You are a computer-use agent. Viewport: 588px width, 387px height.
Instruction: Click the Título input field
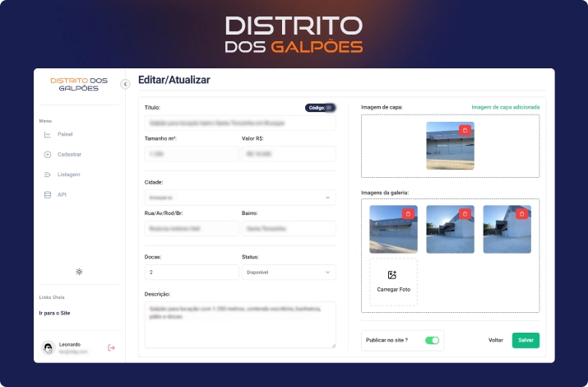[x=240, y=124]
